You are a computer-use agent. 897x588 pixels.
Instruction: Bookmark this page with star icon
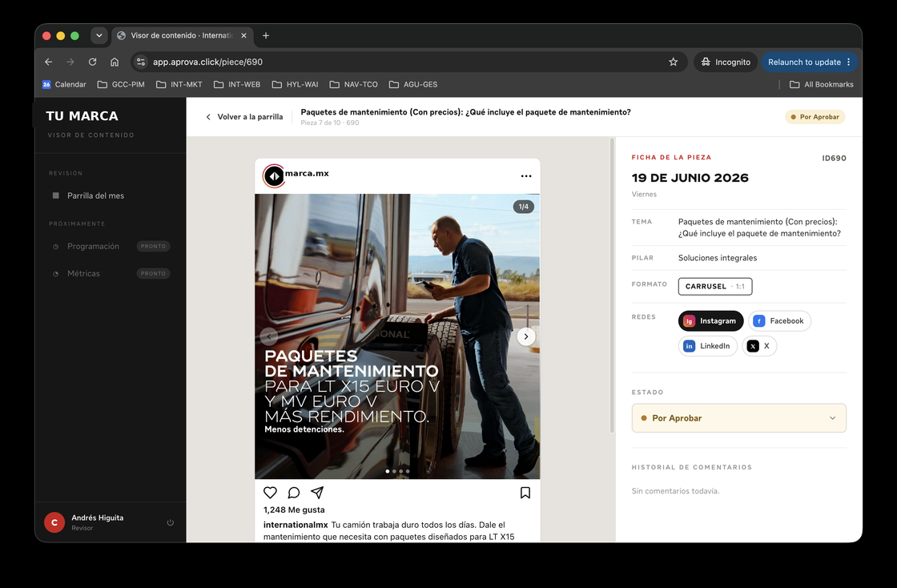click(674, 62)
